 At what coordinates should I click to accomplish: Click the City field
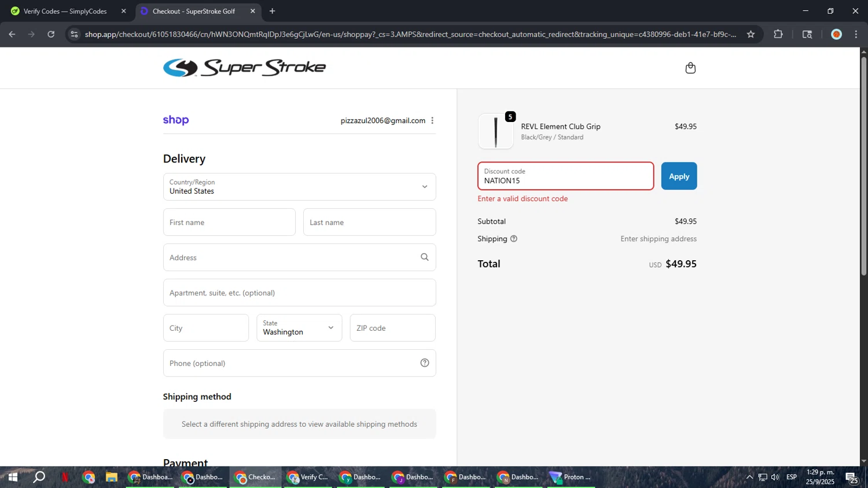click(x=206, y=328)
